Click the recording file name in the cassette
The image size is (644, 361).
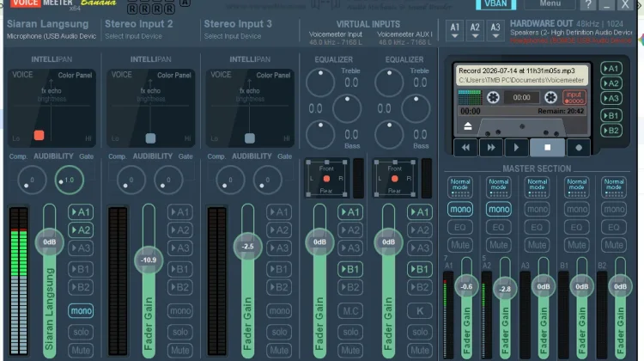click(517, 70)
